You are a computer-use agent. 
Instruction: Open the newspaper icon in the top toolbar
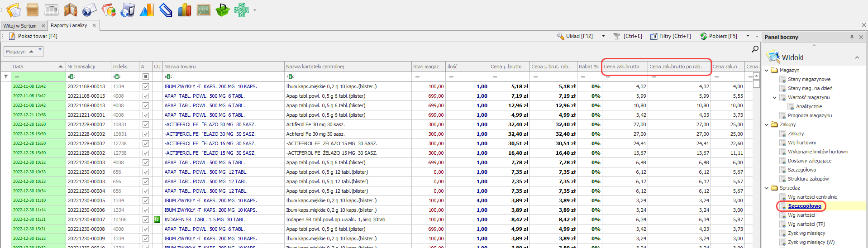(x=51, y=10)
